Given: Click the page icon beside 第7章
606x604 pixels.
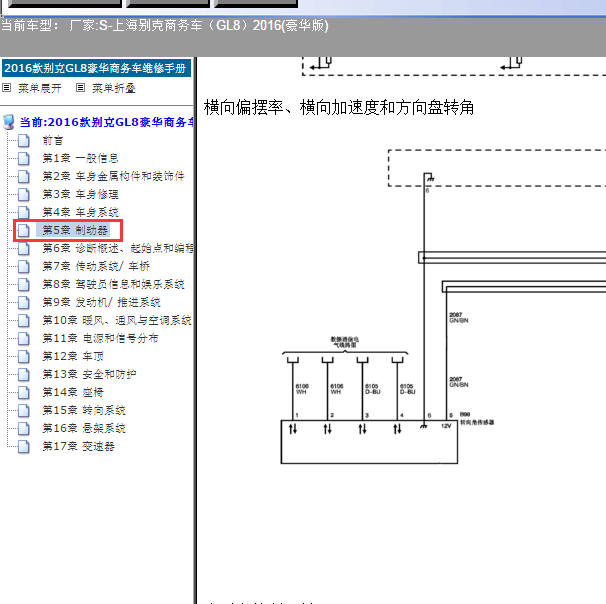Looking at the screenshot, I should coord(24,267).
